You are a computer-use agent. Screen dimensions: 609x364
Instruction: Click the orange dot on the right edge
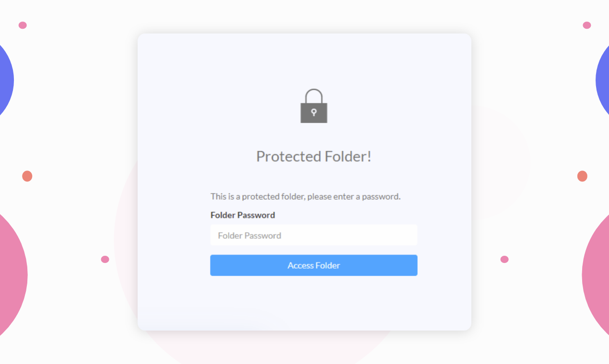coord(581,176)
